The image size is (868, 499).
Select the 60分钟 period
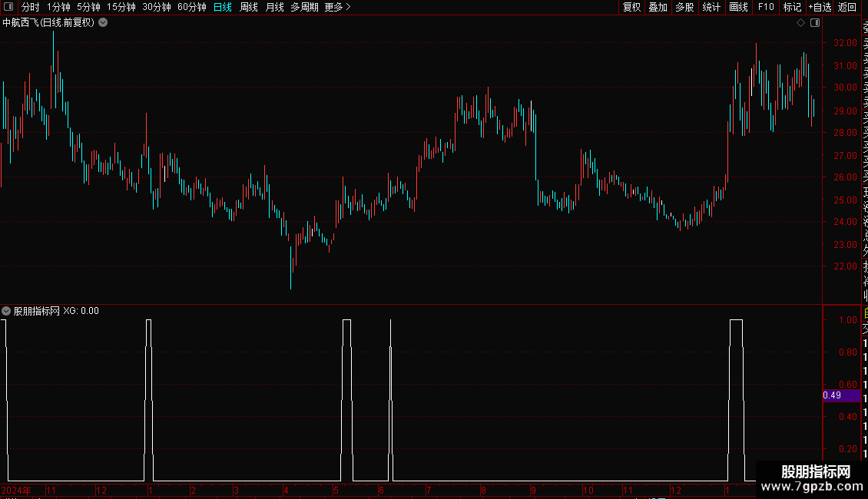click(192, 7)
